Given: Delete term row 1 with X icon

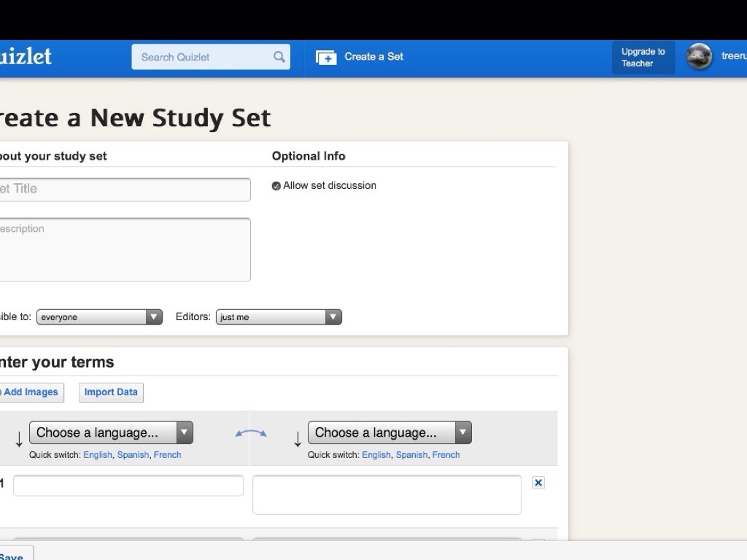Looking at the screenshot, I should coord(538,483).
